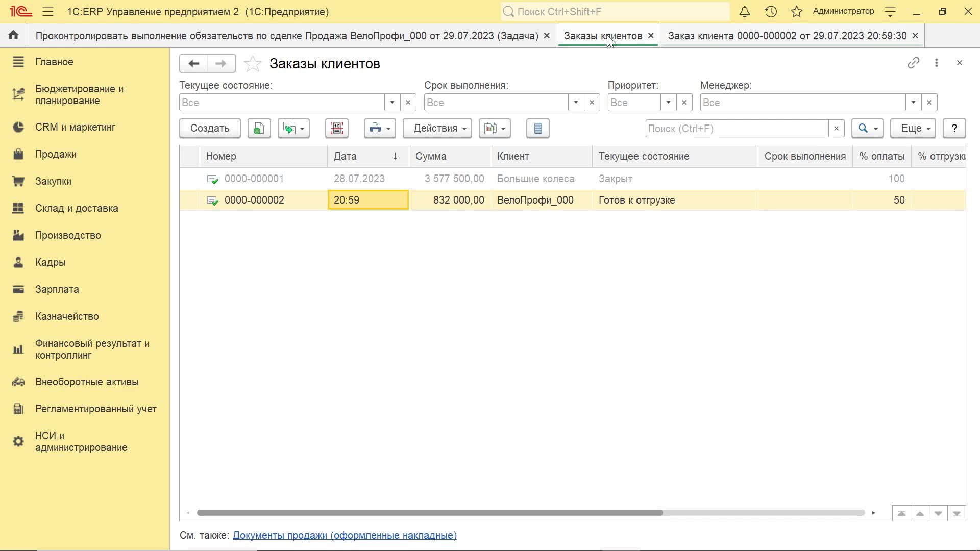This screenshot has width=980, height=551.
Task: Copy link to this list icon
Action: pos(914,63)
